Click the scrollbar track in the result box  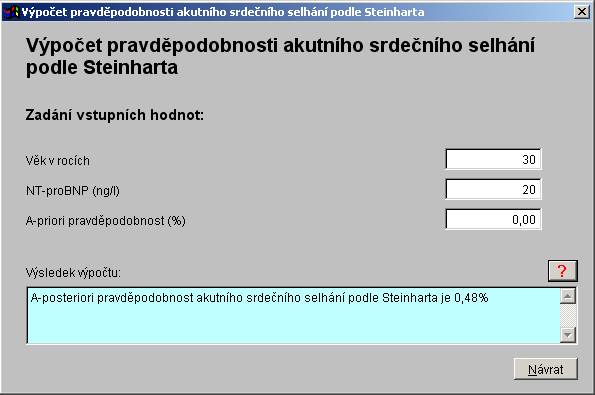[568, 316]
